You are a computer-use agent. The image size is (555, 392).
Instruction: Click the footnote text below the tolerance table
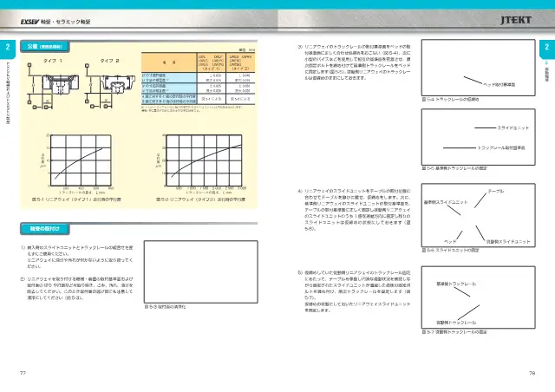pos(193,108)
